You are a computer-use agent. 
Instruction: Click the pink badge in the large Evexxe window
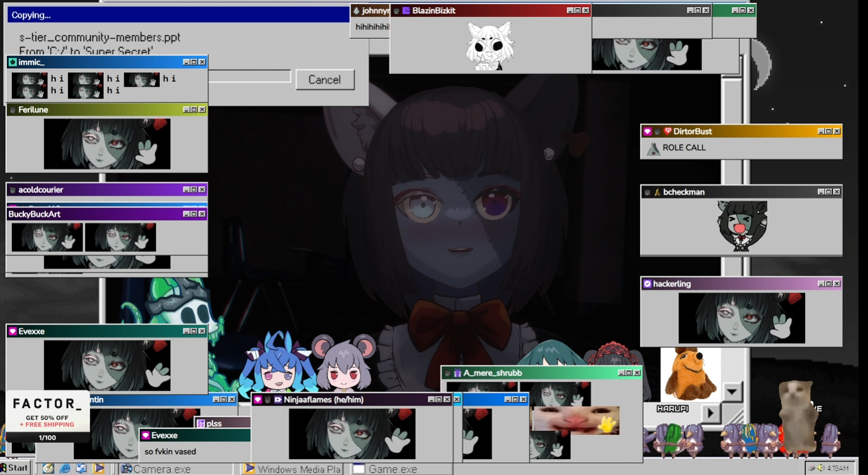pyautogui.click(x=12, y=332)
